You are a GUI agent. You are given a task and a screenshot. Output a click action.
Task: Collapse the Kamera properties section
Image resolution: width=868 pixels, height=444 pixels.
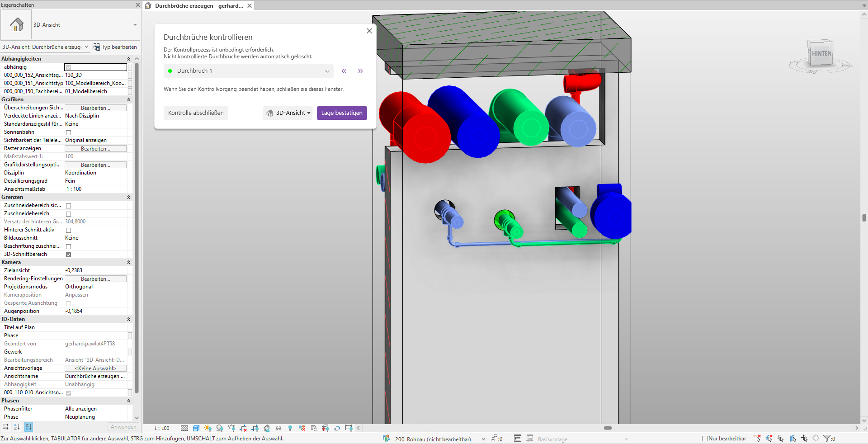coord(128,262)
